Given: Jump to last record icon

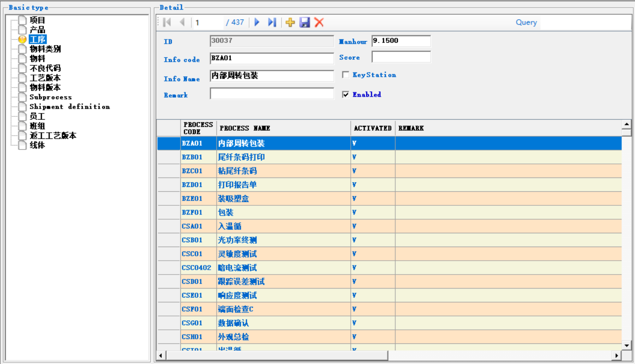Looking at the screenshot, I should [x=272, y=22].
